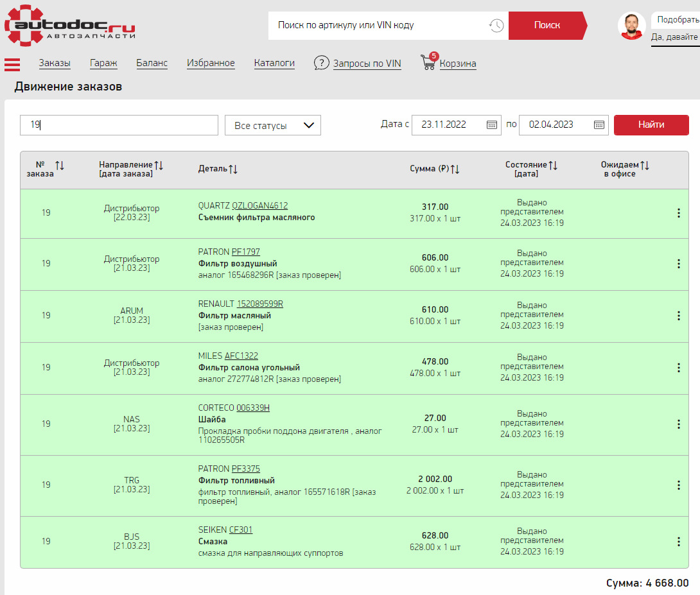Open actions menu for PATRON PF1797 row
This screenshot has height=595, width=700.
(679, 264)
